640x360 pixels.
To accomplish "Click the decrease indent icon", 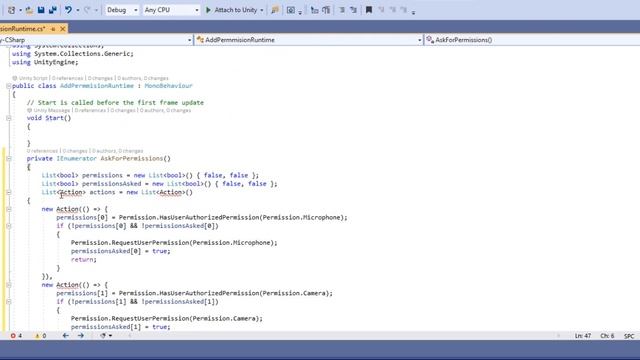I will pyautogui.click(x=342, y=10).
